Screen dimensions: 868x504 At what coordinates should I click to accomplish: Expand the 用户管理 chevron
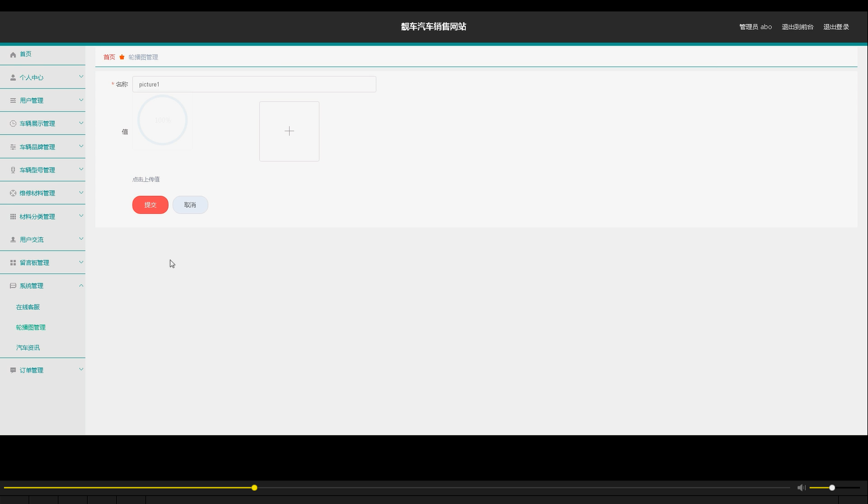click(81, 100)
